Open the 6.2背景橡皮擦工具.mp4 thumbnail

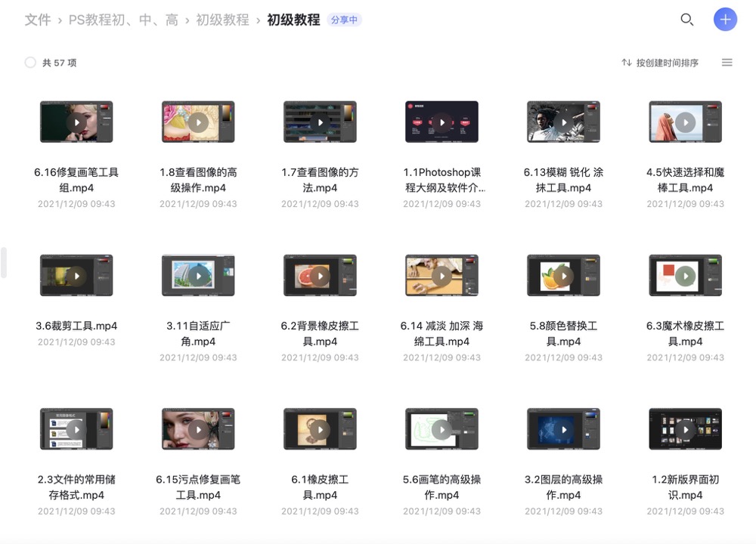click(320, 276)
